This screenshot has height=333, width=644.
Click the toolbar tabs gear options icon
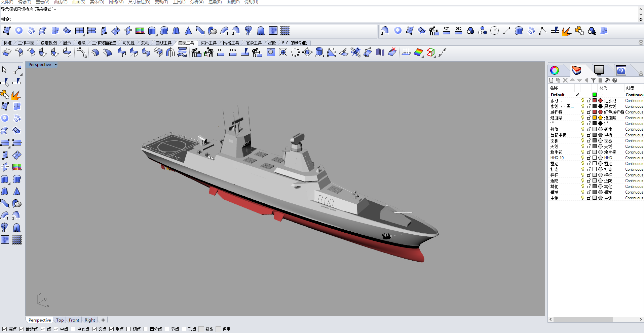(641, 42)
